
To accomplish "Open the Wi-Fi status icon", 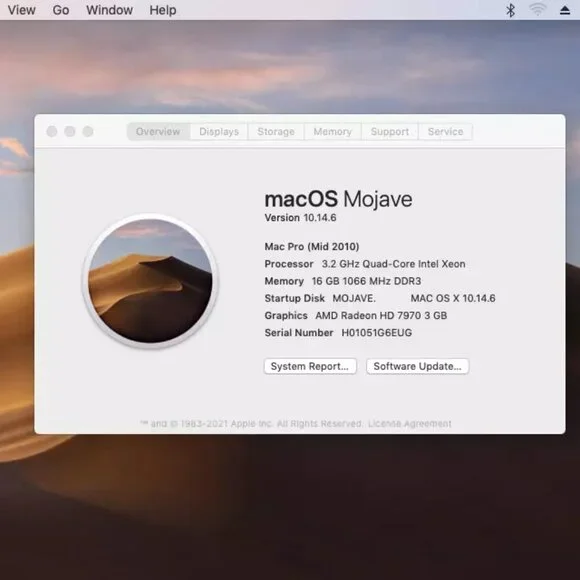I will tap(537, 10).
